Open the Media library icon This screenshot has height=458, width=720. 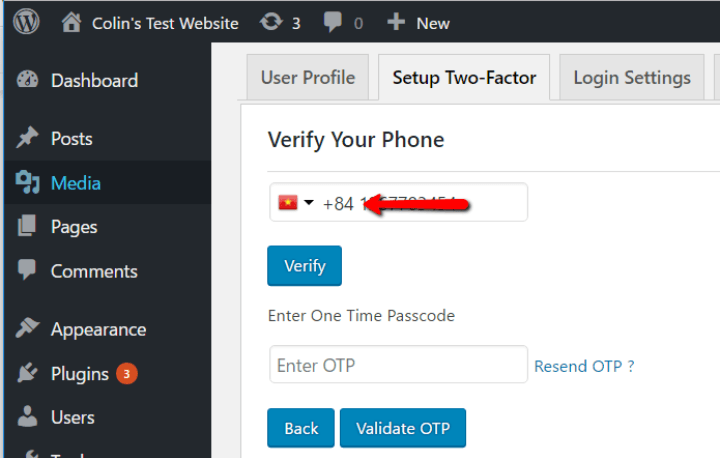[x=28, y=182]
